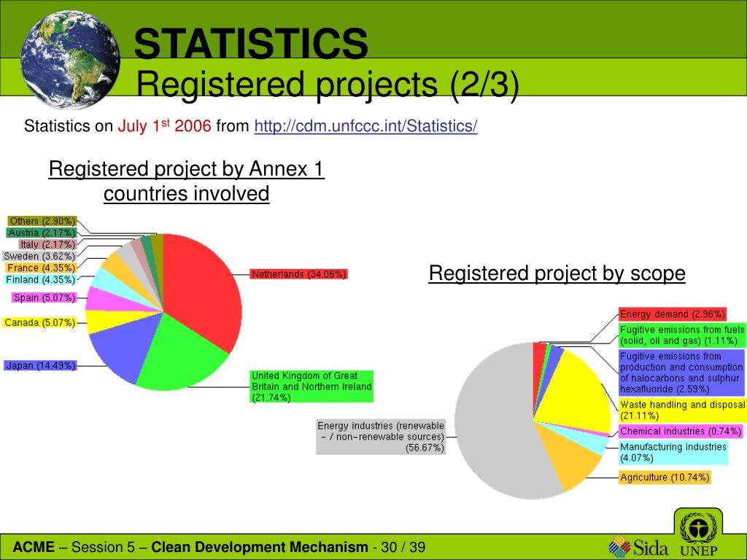This screenshot has height=560, width=747.
Task: Select the Japan (14.49%) label
Action: [x=40, y=366]
